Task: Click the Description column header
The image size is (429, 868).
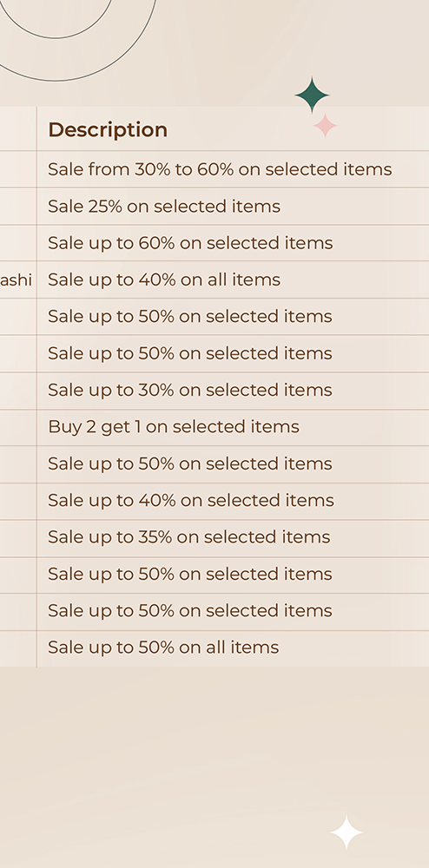Action: 108,129
